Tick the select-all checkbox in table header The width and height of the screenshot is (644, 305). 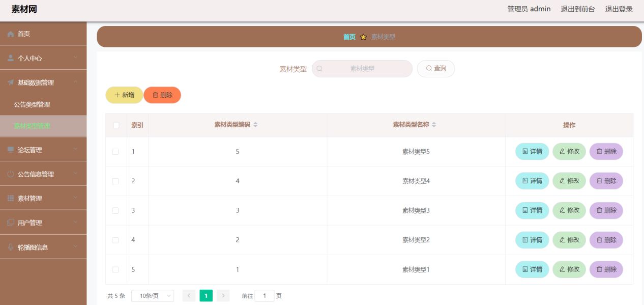116,125
